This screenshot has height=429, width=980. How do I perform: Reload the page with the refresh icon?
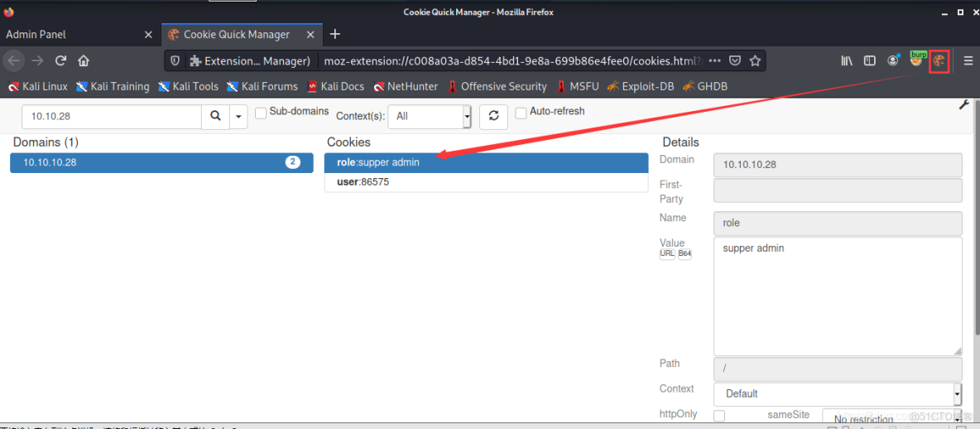pos(60,60)
